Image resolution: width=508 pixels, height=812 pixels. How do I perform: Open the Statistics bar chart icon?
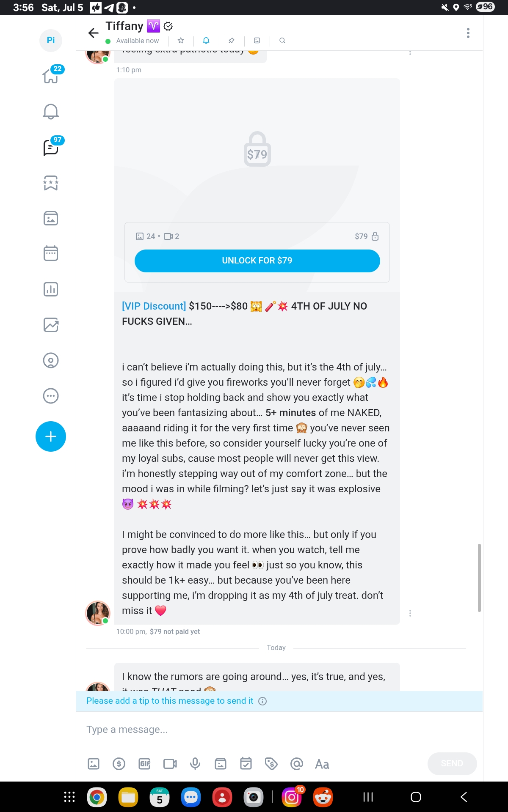(51, 289)
